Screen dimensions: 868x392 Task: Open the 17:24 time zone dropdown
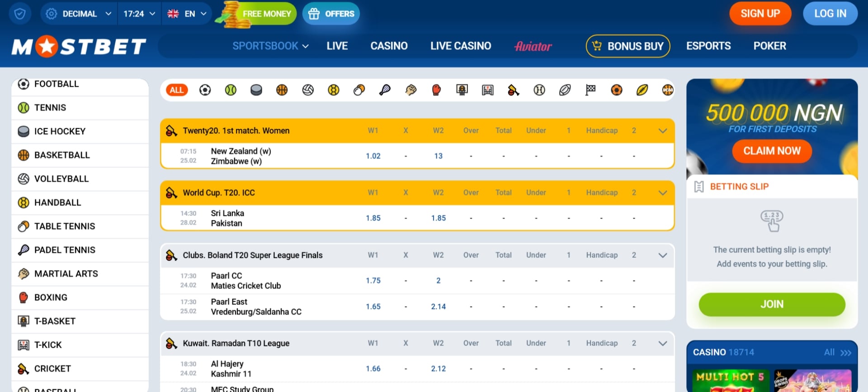coord(139,14)
